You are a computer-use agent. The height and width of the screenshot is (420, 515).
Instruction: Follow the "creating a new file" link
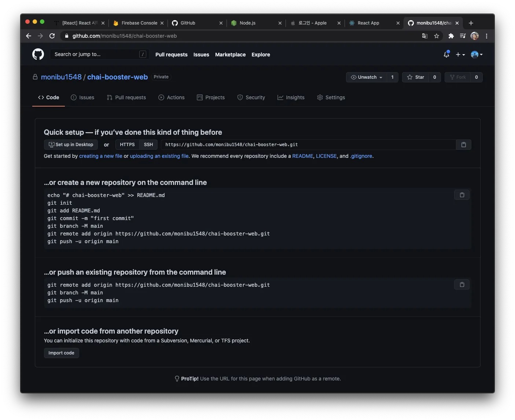coord(100,156)
